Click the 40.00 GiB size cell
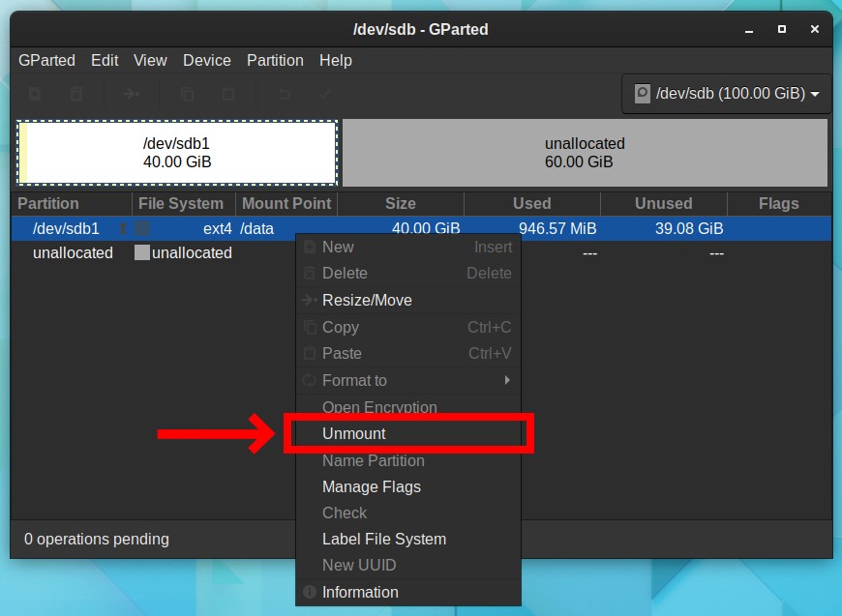This screenshot has width=842, height=616. click(x=426, y=228)
